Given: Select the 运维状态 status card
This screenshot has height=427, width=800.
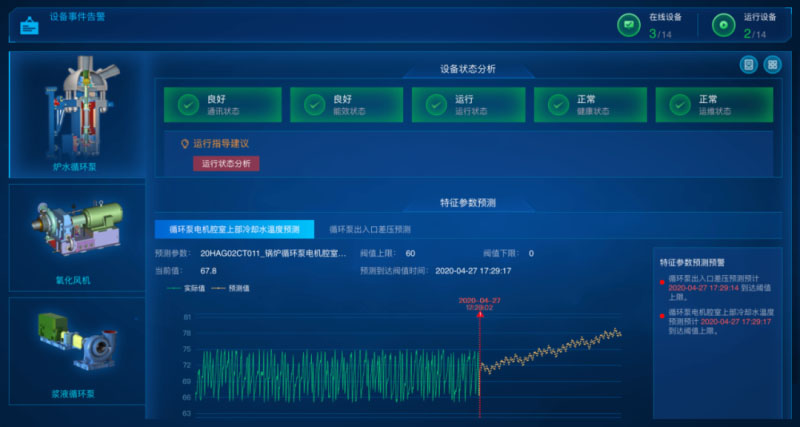Looking at the screenshot, I should [713, 104].
